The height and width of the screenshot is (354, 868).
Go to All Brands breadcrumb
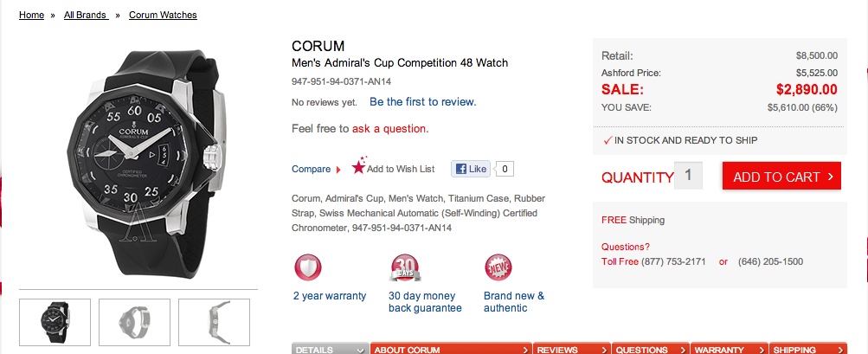[x=86, y=15]
